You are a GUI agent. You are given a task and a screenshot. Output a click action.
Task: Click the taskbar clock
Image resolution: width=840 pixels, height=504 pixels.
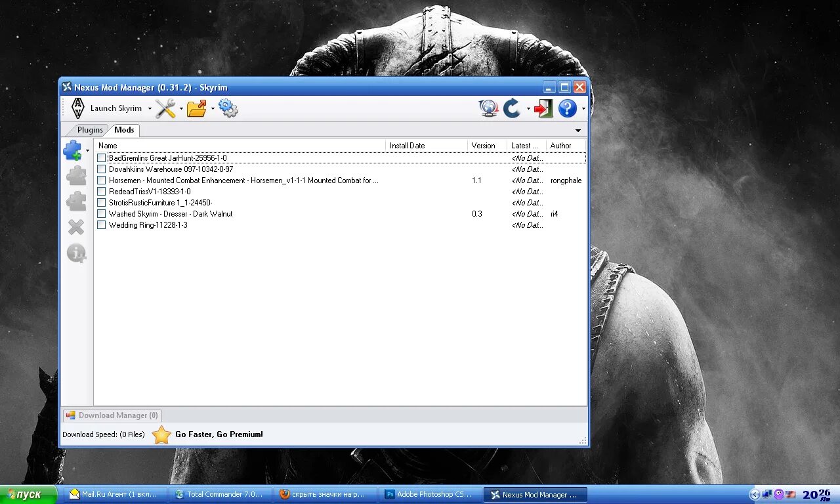click(818, 494)
